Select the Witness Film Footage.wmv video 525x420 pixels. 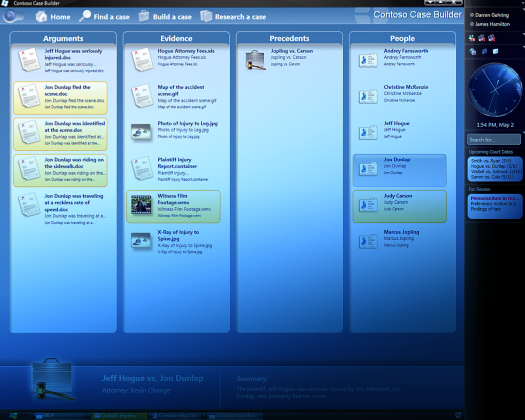tap(174, 206)
